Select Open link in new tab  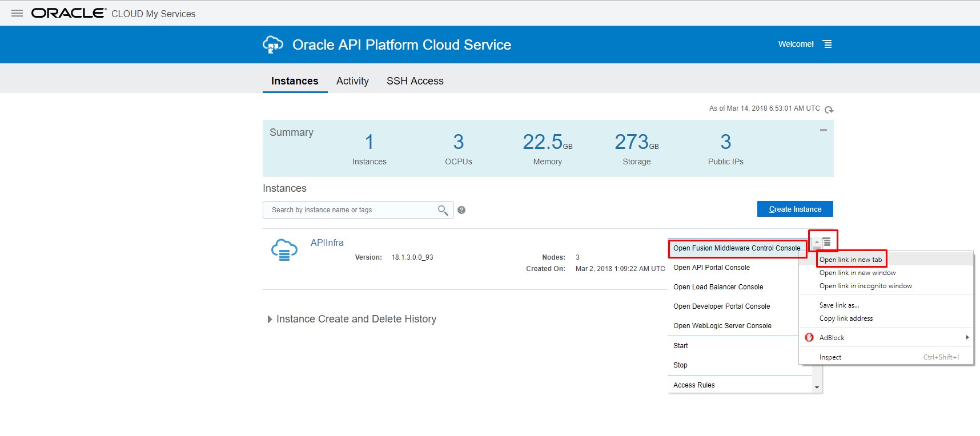coord(850,260)
